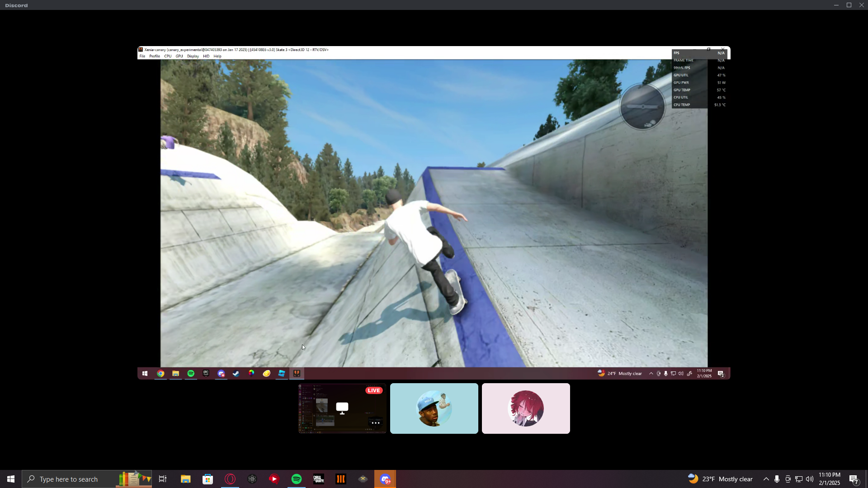The height and width of the screenshot is (488, 868).
Task: Select the red-haired anime avatar tile
Action: (526, 408)
